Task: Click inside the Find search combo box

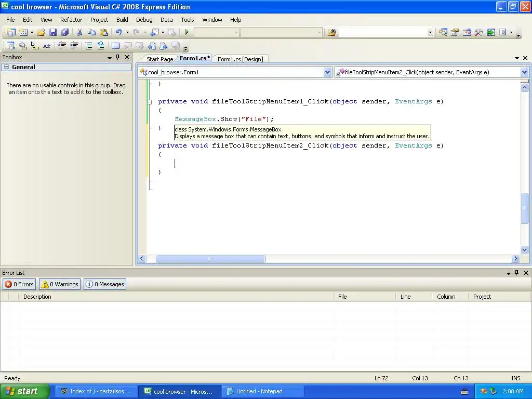Action: (383, 32)
